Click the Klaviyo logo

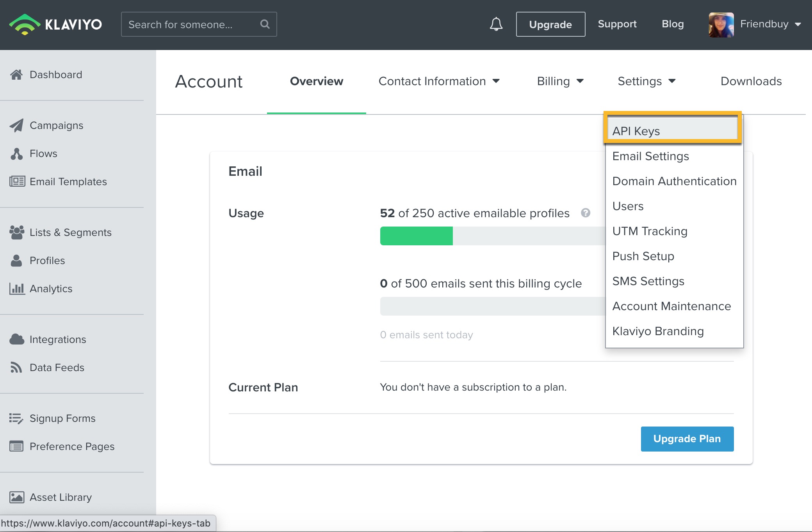point(55,24)
